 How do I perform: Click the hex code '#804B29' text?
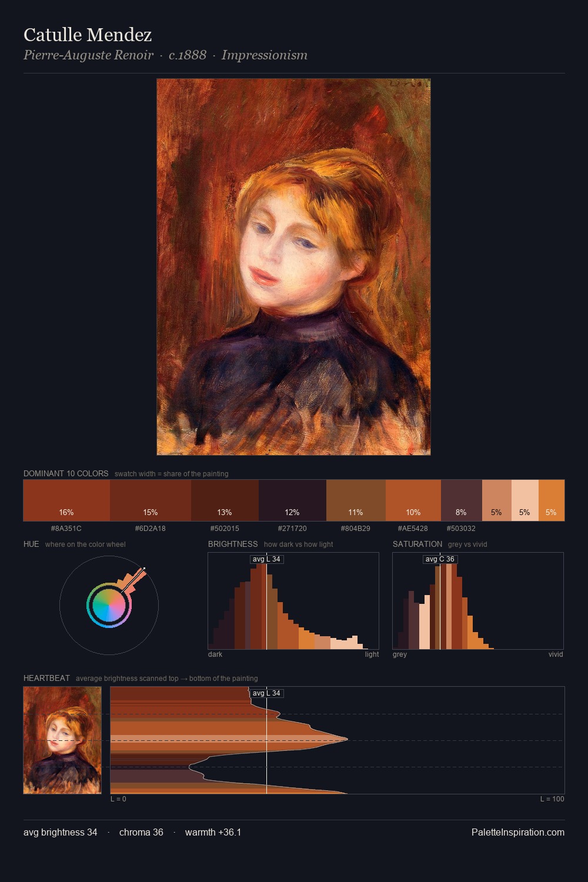(x=356, y=529)
